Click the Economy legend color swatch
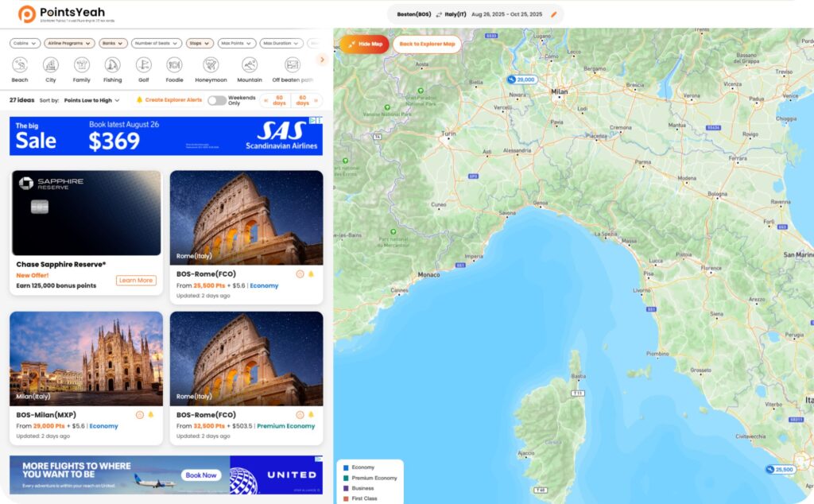814x504 pixels. pyautogui.click(x=347, y=467)
